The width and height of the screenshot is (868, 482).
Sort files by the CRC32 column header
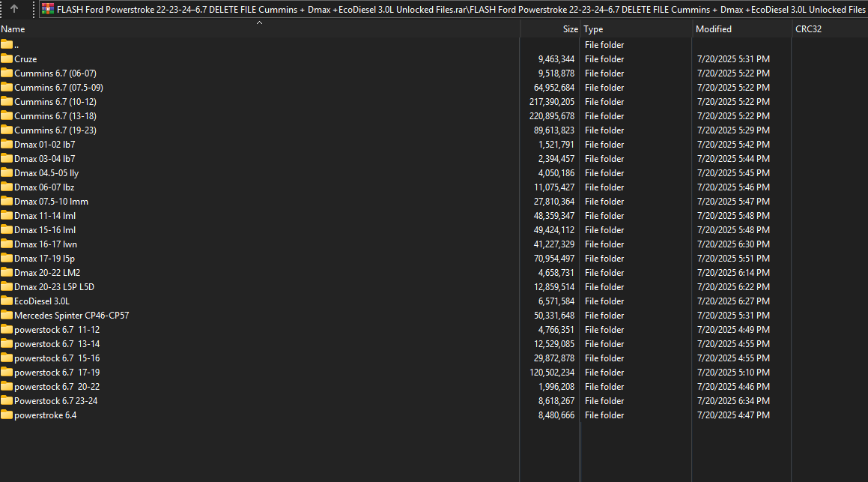[x=831, y=29]
